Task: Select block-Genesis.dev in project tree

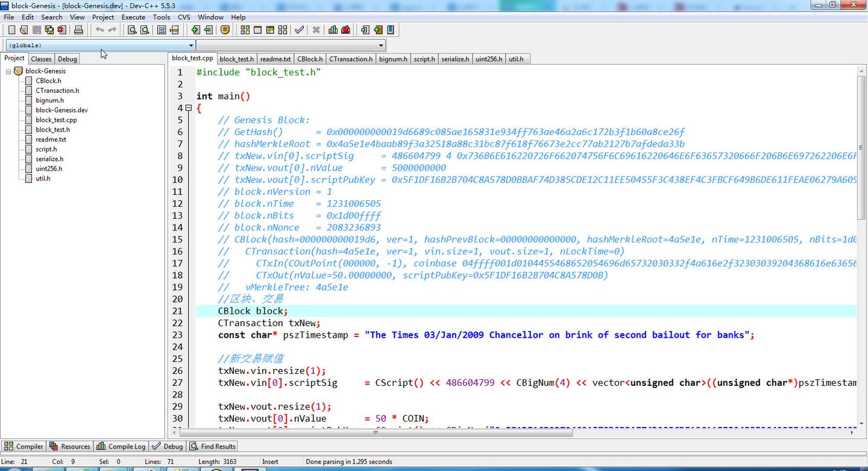Action: tap(61, 110)
